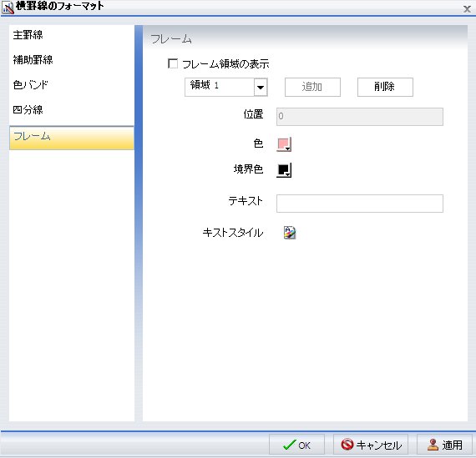Open the 境界色 border color dropdown

(x=284, y=170)
